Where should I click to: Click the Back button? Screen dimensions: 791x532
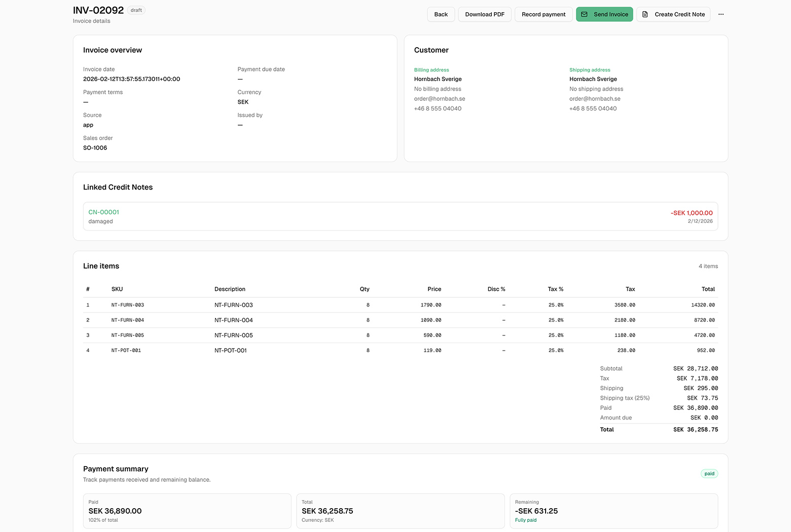coord(441,14)
